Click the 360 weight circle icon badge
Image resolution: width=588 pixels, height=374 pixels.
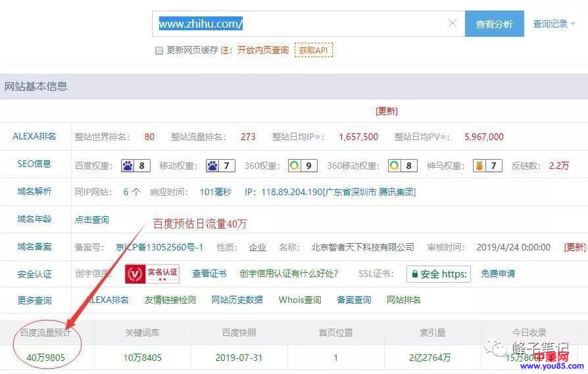[x=303, y=166]
